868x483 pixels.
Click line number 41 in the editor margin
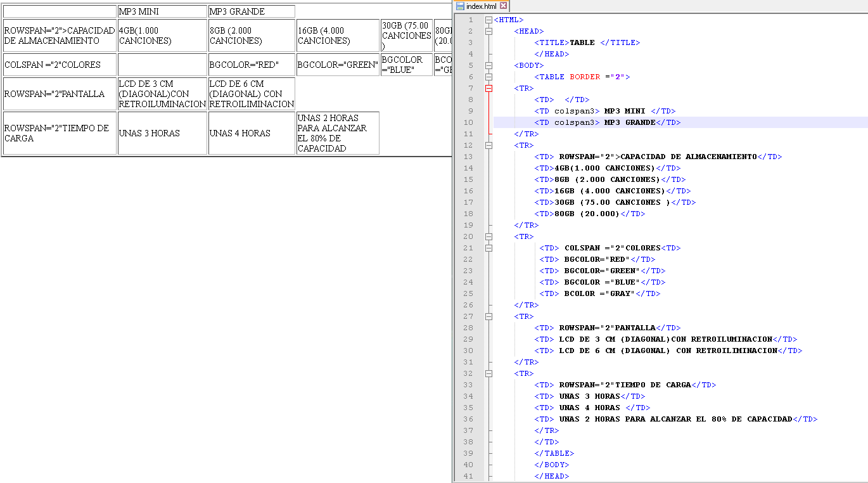(x=468, y=476)
